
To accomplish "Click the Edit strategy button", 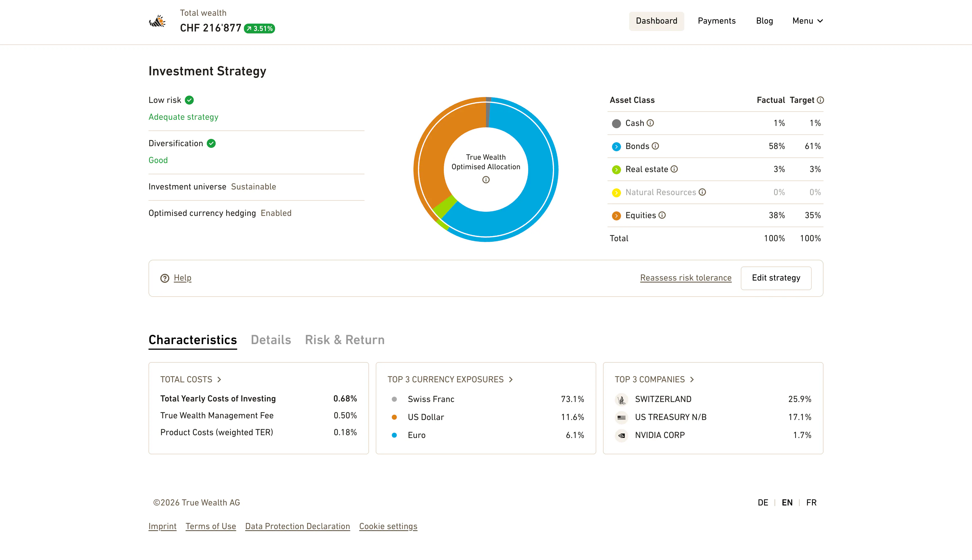I will click(x=776, y=278).
